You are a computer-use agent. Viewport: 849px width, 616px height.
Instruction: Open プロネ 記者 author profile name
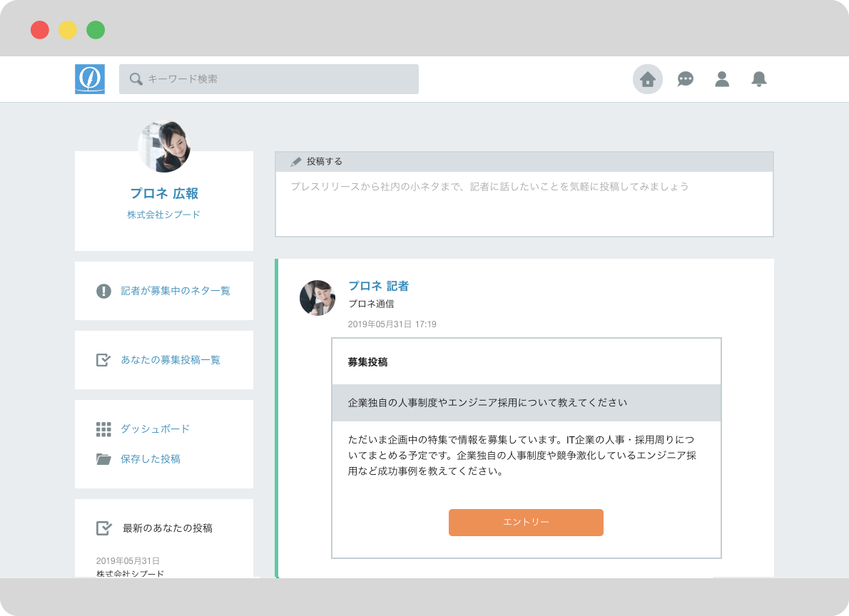pyautogui.click(x=378, y=286)
